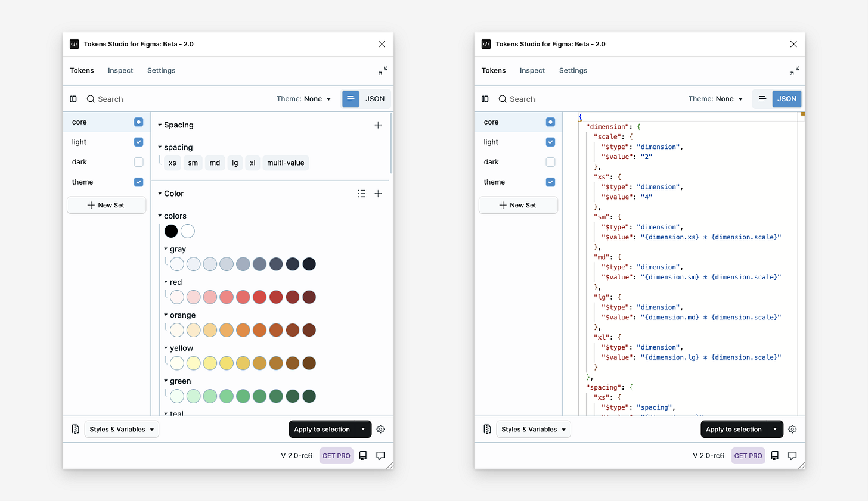This screenshot has width=868, height=501.
Task: Open Settings tab in right window
Action: (573, 70)
